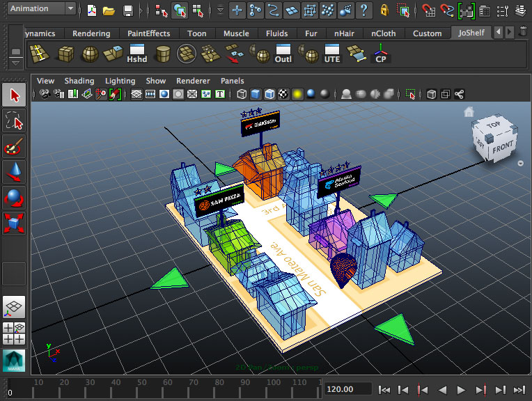Image resolution: width=532 pixels, height=401 pixels.
Task: Activate the Lasso selection tool
Action: click(15, 121)
